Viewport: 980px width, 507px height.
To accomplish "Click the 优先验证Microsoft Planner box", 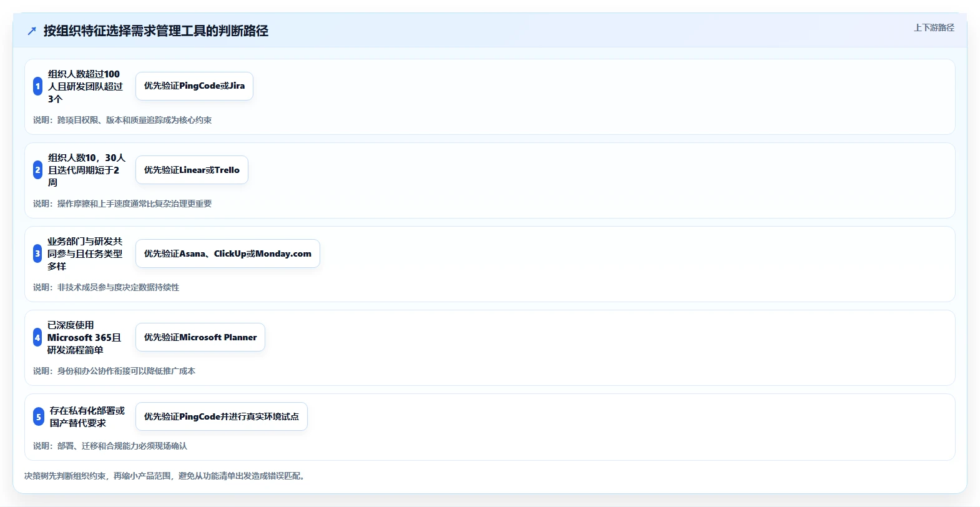I will 200,337.
